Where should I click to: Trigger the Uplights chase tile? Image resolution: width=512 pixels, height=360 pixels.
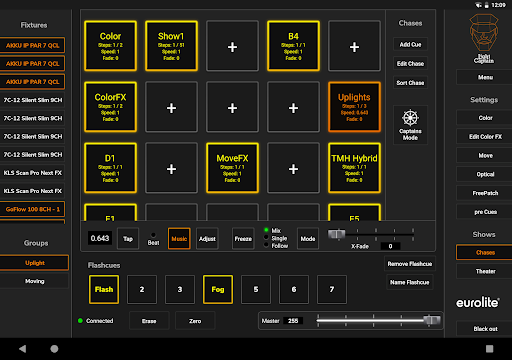coord(354,107)
